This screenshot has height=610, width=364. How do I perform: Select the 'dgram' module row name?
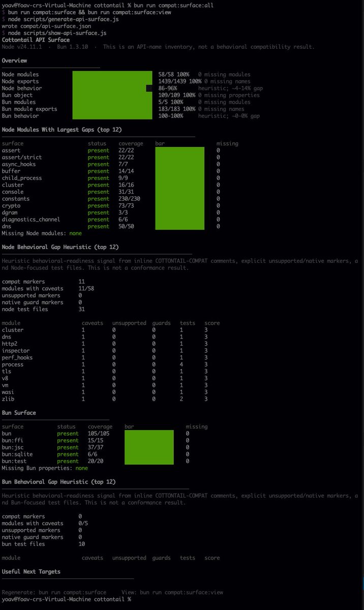(10, 212)
